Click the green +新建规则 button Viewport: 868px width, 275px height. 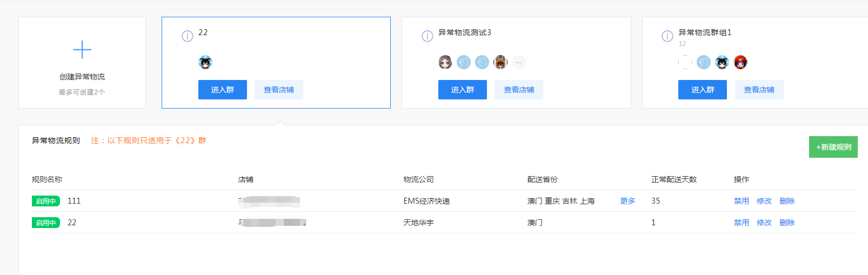(x=833, y=147)
